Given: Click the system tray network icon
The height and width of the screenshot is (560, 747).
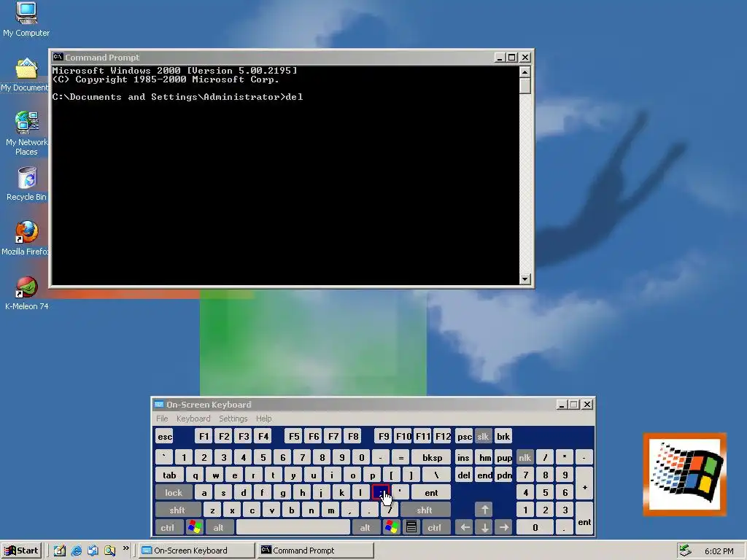Looking at the screenshot, I should coord(685,551).
